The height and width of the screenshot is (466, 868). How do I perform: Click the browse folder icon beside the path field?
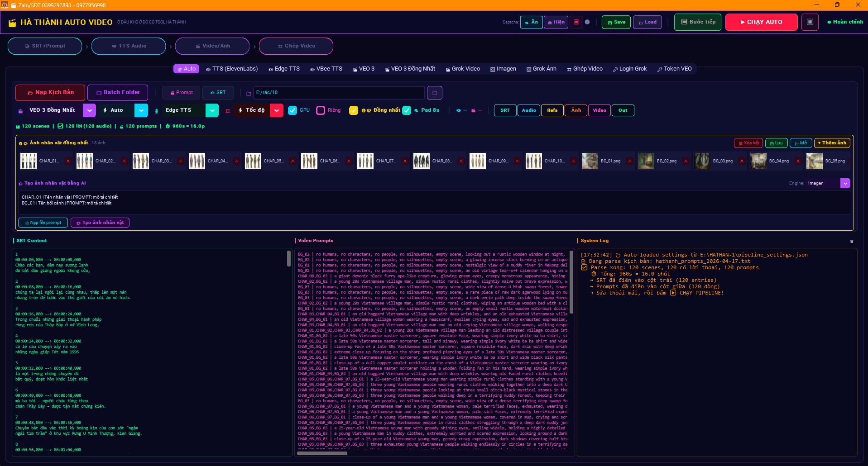coord(434,93)
